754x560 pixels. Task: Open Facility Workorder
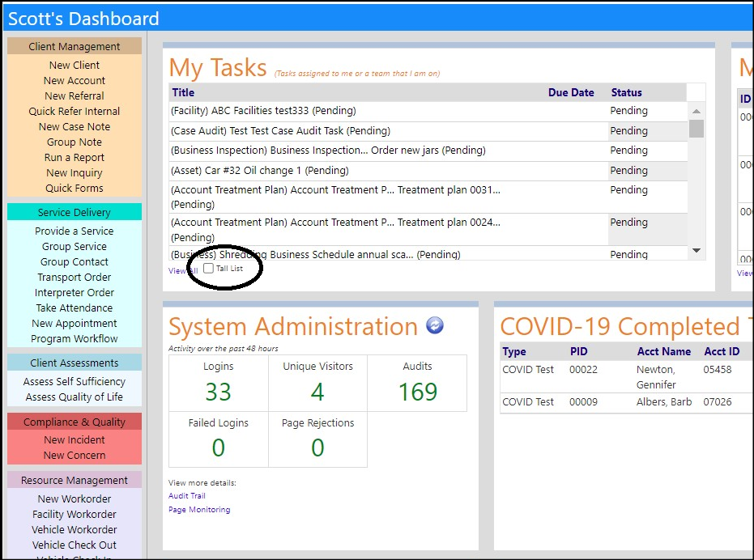pos(75,514)
